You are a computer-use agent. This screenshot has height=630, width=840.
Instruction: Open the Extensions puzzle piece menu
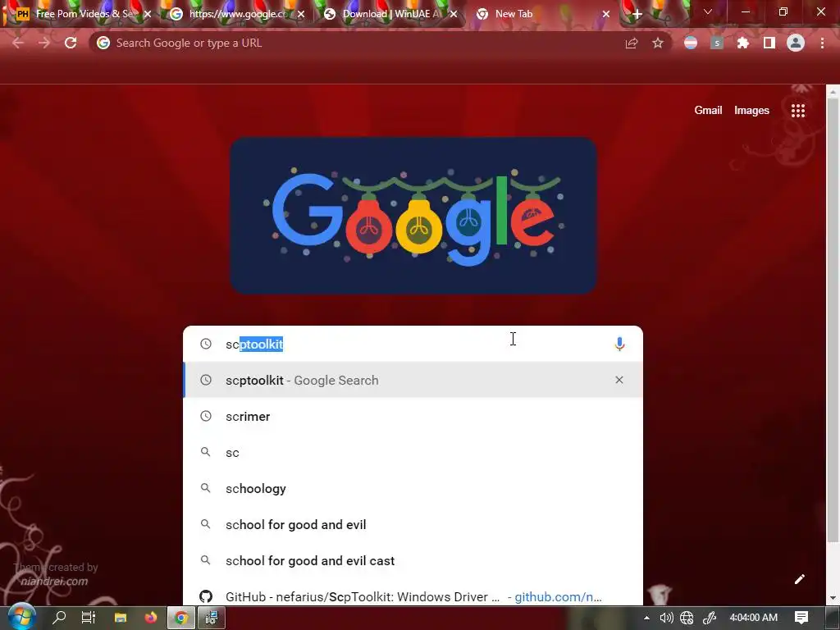(x=742, y=43)
